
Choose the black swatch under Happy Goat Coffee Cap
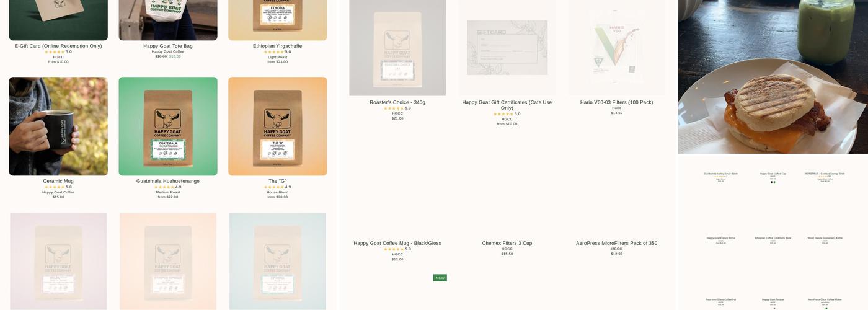[x=772, y=182]
